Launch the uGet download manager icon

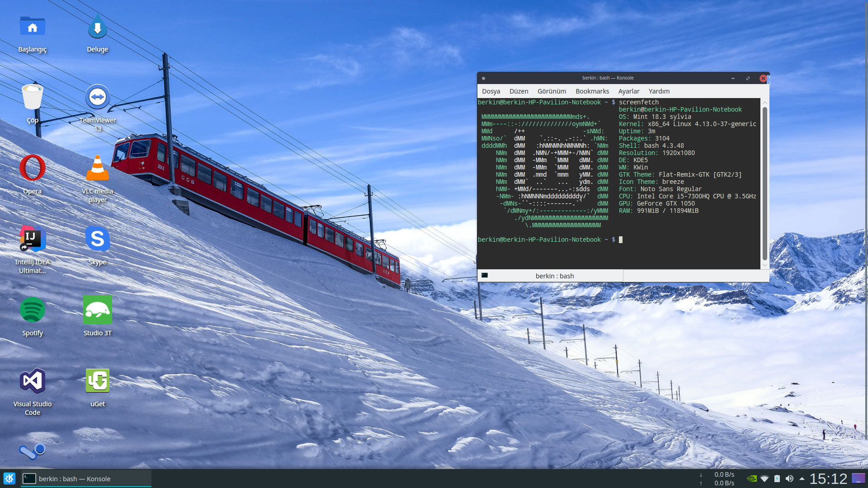point(97,380)
